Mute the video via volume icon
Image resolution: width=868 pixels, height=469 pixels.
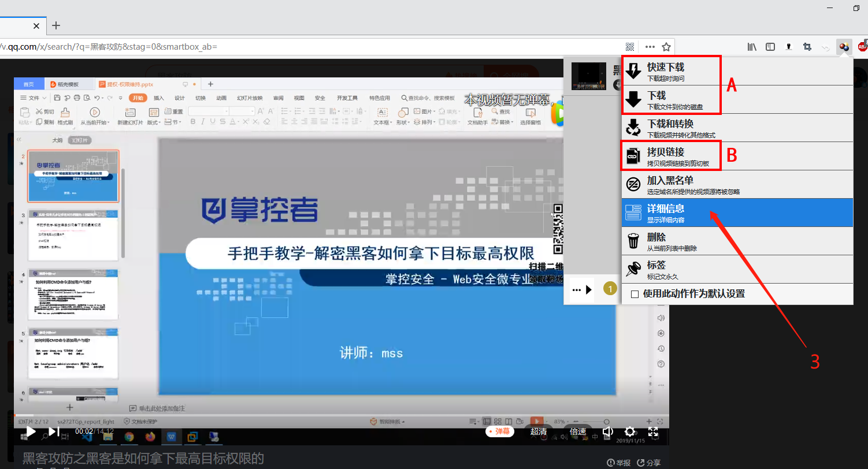pyautogui.click(x=608, y=431)
